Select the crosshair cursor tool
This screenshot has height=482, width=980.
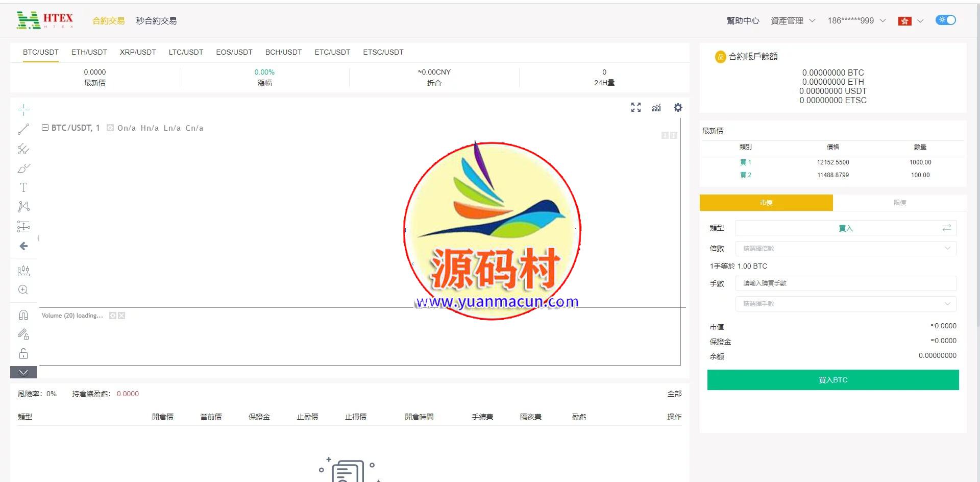point(23,110)
